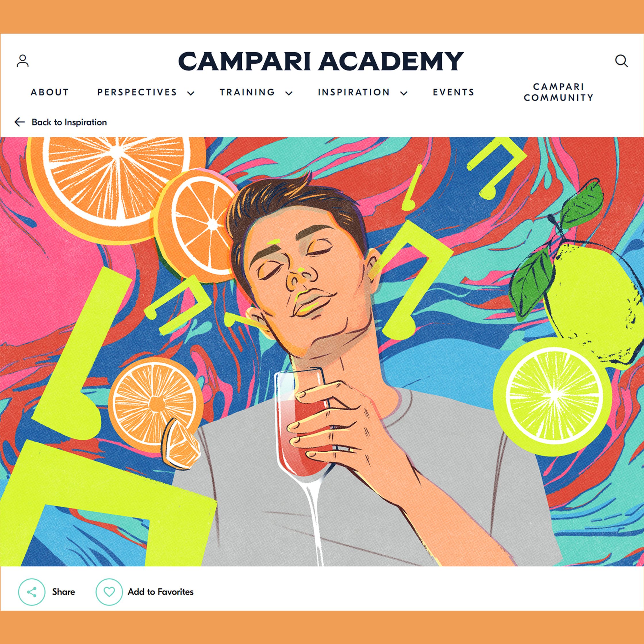Select the Training menu label
The image size is (644, 644).
pyautogui.click(x=247, y=92)
